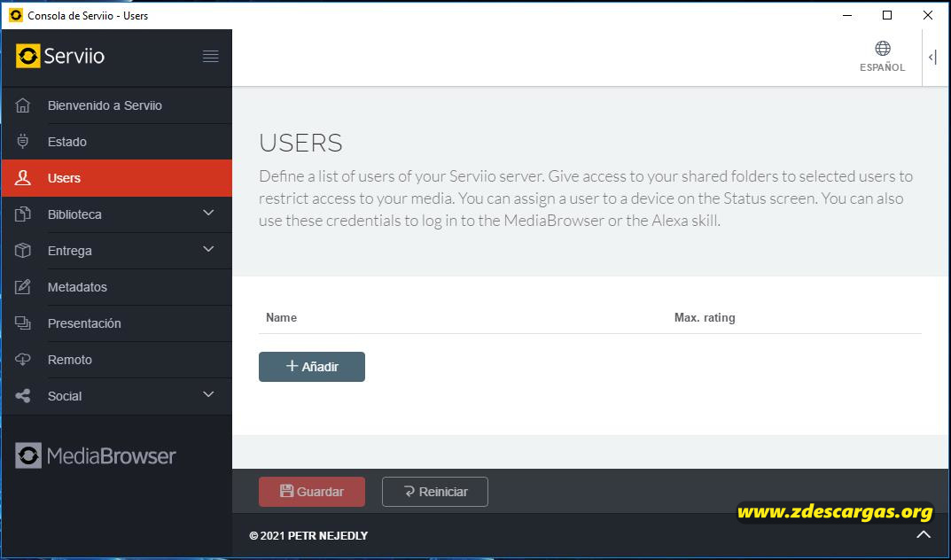Click the stacked windows icon beside Presentación
Screen dimensions: 951x560
coord(22,323)
